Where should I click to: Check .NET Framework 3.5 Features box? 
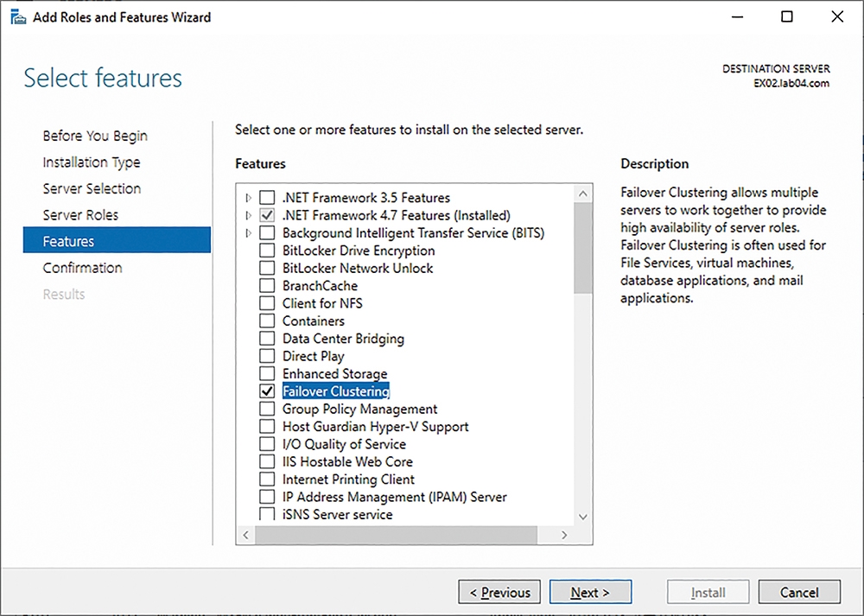(x=267, y=197)
